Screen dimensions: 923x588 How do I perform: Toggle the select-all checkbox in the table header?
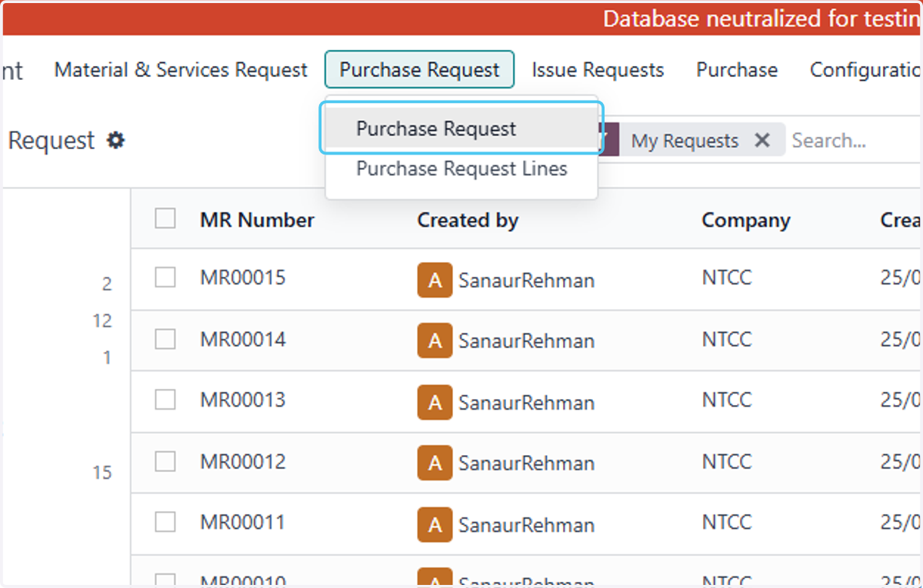click(x=165, y=219)
